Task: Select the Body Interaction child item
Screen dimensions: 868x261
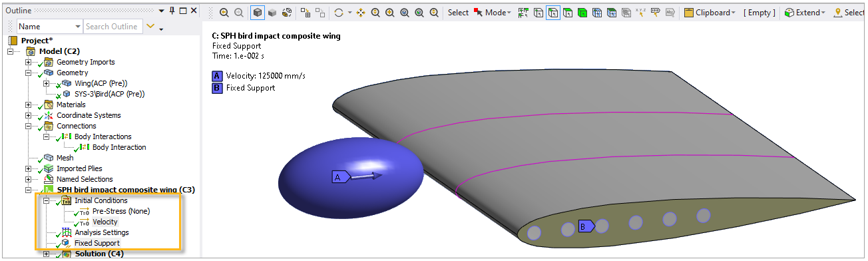Action: click(x=119, y=147)
